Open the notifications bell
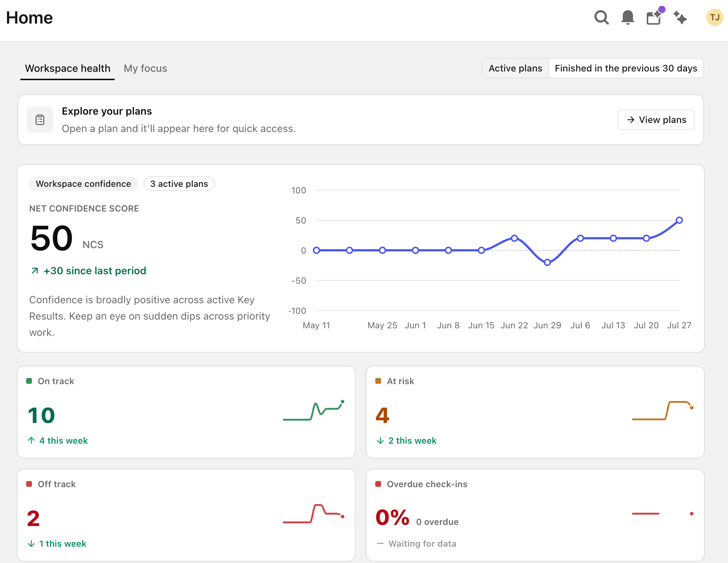Screen dimensions: 728x563 point(627,17)
